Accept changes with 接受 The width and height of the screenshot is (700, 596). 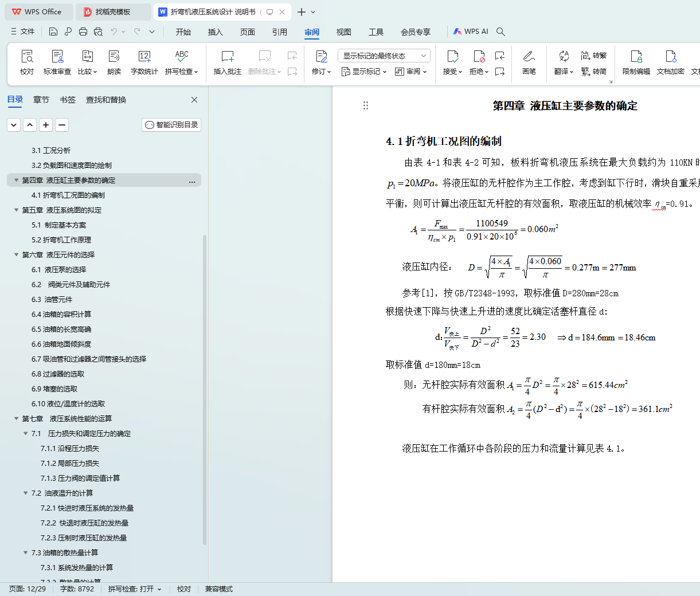[452, 62]
